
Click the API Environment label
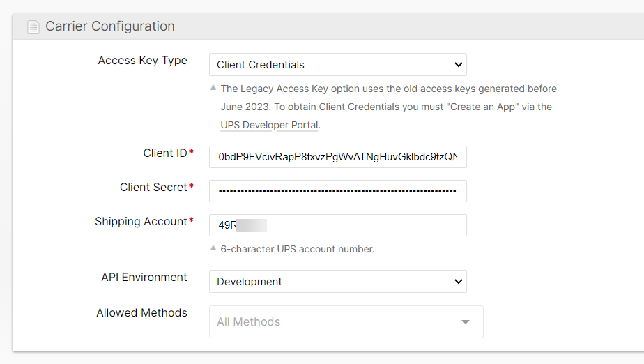pyautogui.click(x=144, y=278)
